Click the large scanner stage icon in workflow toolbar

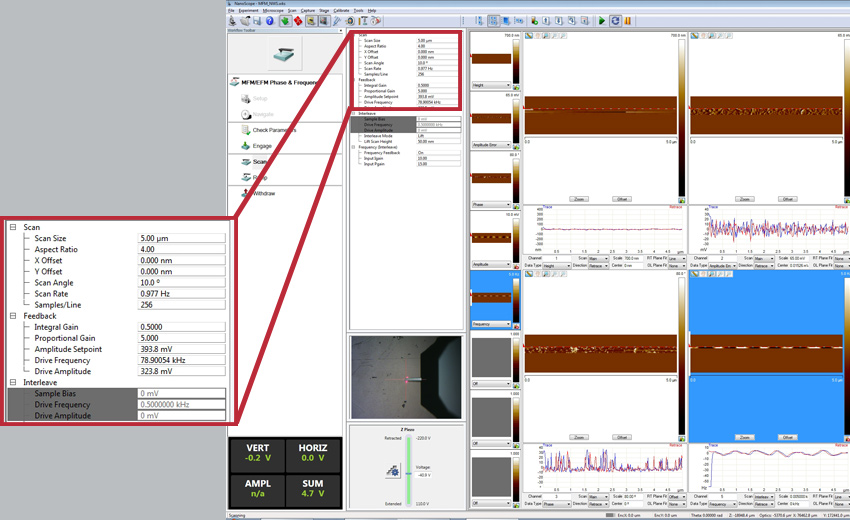284,53
